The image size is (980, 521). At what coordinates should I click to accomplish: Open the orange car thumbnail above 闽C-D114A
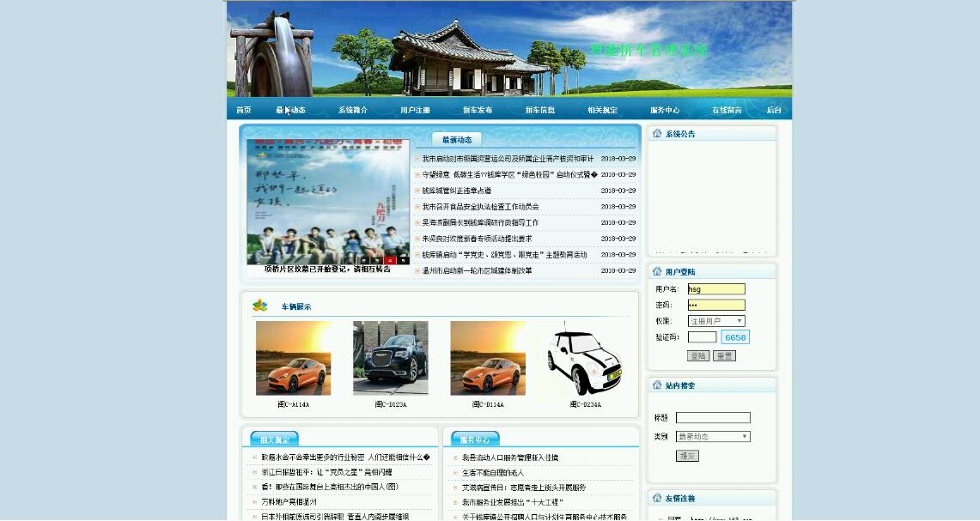pos(488,358)
